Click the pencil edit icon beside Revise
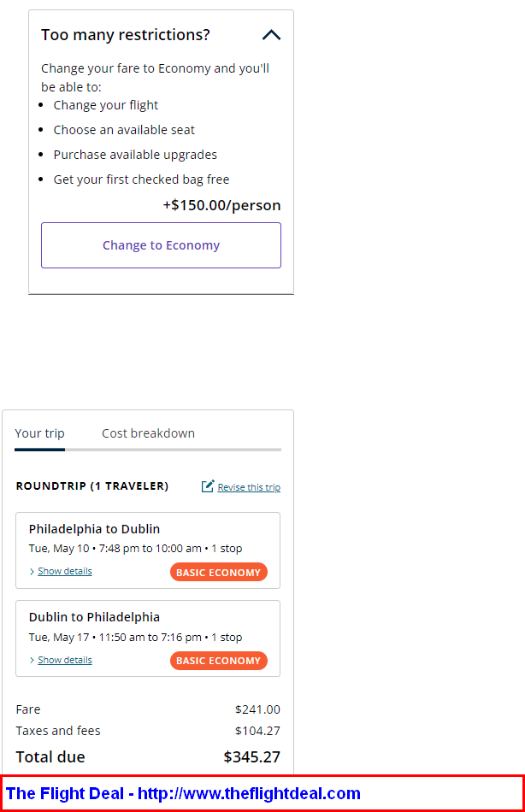Screen dimensions: 525x812 pyautogui.click(x=207, y=486)
